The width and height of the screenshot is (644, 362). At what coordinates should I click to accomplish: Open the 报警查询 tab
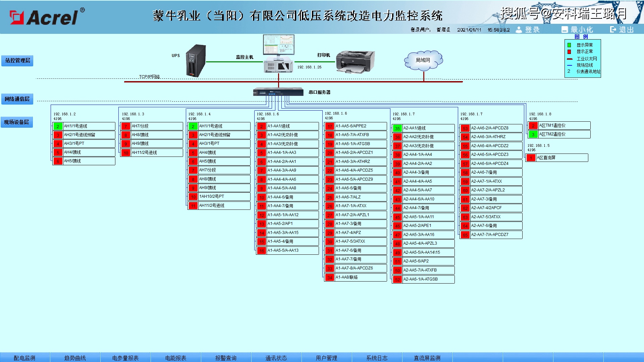[x=226, y=358]
